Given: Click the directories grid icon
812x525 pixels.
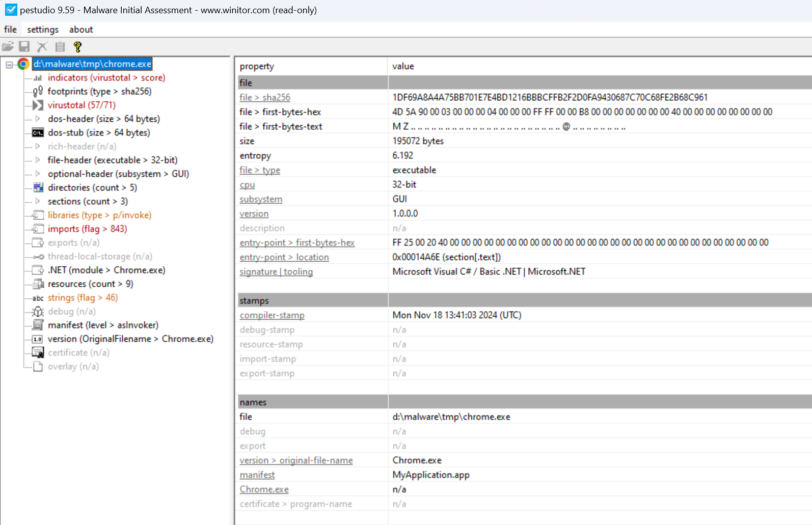Looking at the screenshot, I should (38, 188).
